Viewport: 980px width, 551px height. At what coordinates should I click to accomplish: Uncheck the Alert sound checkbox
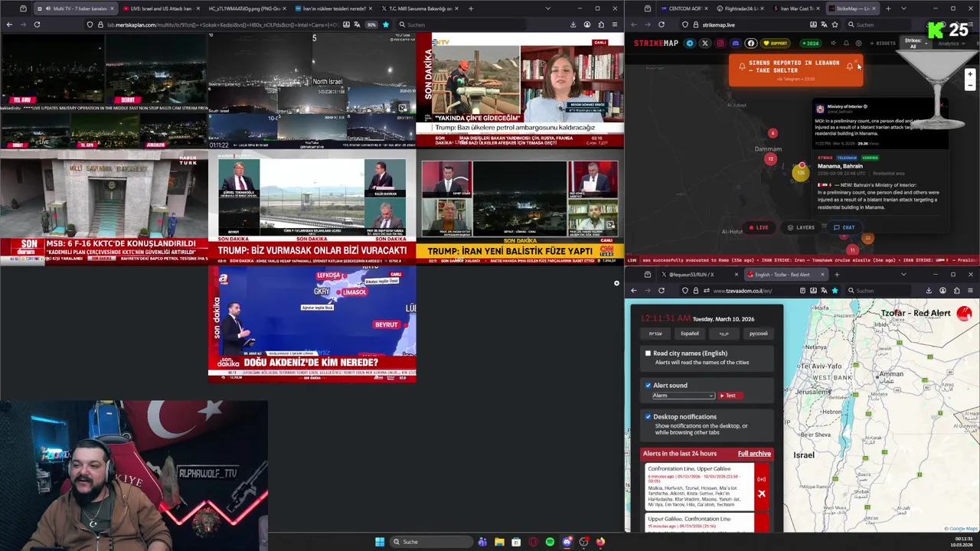648,386
